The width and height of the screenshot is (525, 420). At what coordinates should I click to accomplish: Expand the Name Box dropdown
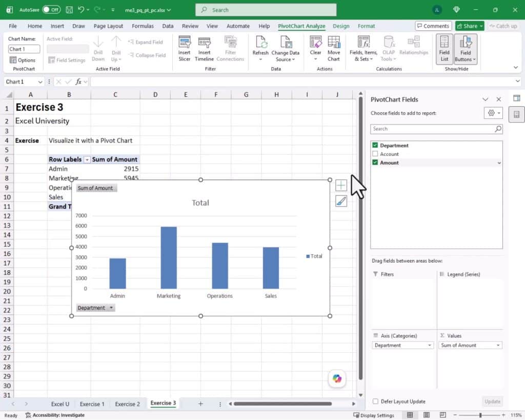click(40, 82)
